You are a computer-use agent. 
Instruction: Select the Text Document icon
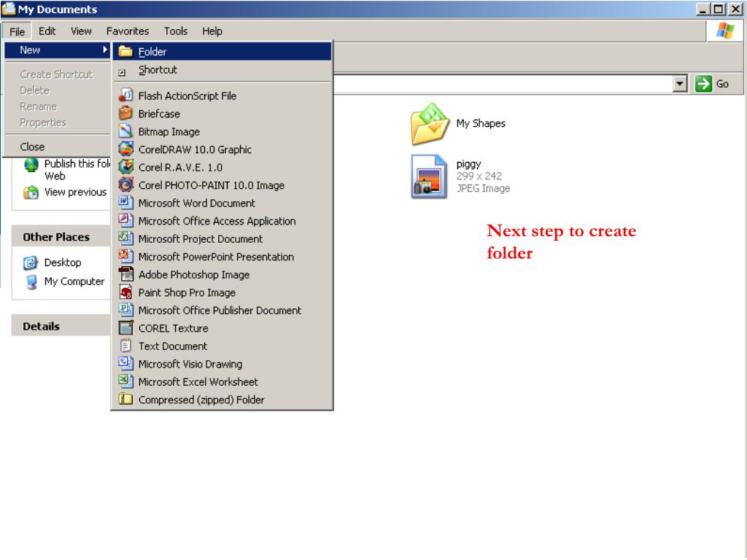pyautogui.click(x=125, y=345)
